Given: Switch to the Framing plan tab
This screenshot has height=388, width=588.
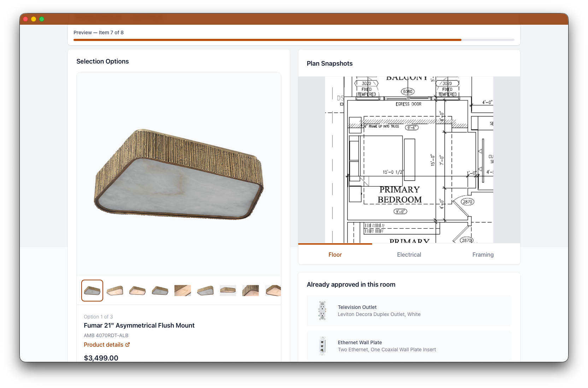Looking at the screenshot, I should [x=483, y=255].
